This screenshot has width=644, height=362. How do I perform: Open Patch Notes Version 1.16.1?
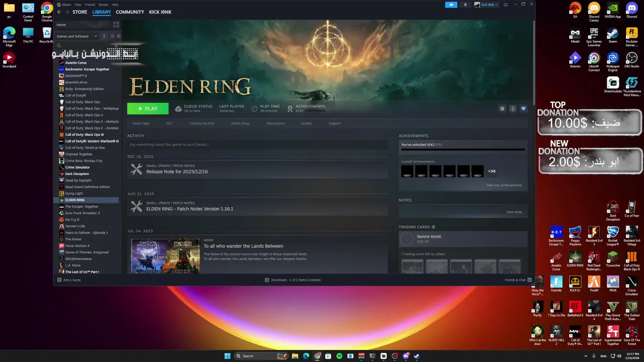190,209
